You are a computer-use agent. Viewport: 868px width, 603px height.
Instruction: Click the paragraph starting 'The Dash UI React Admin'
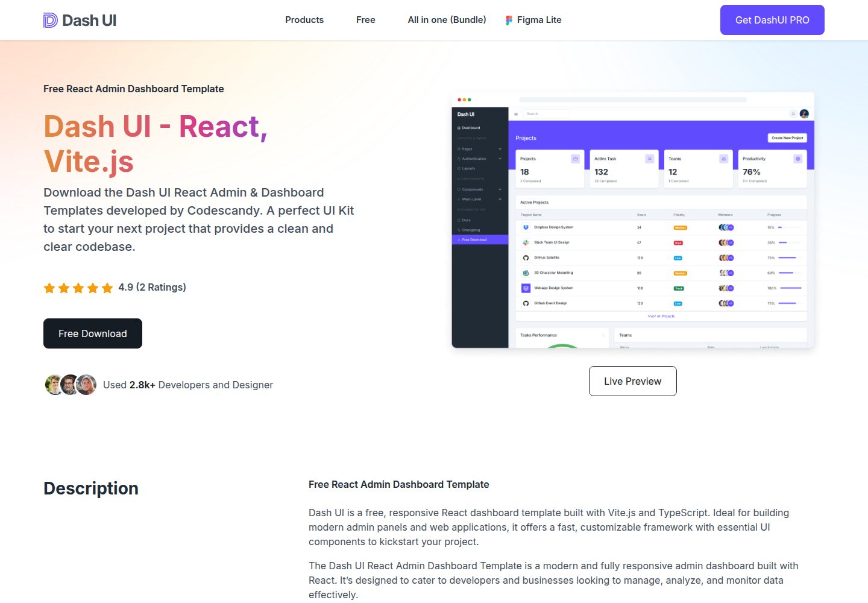(553, 580)
